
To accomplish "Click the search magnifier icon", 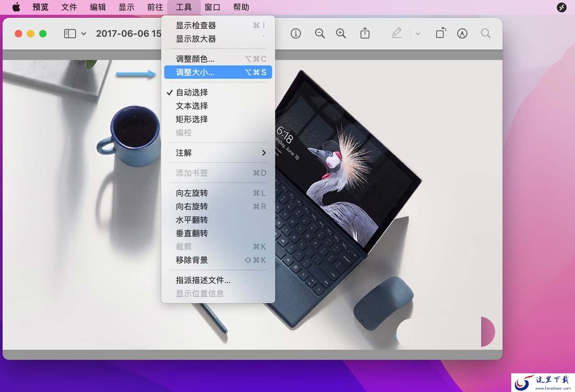I will pos(485,34).
